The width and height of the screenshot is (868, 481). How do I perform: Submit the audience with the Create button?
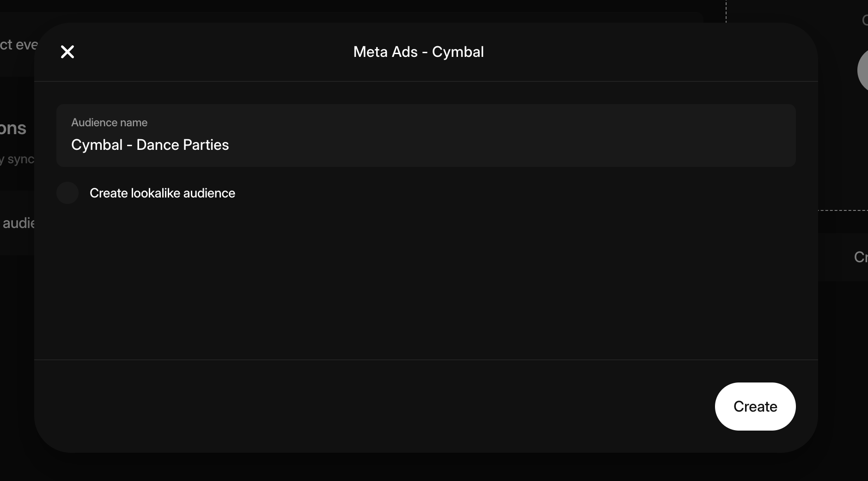coord(755,407)
